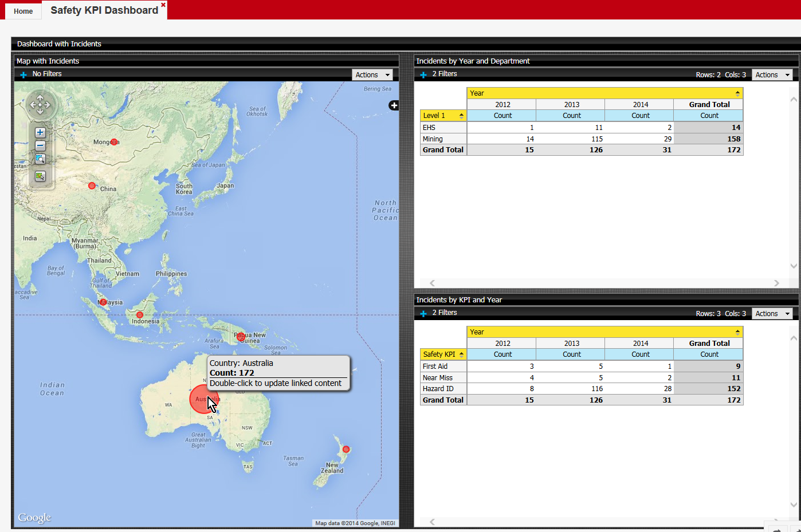Open the overview map tool below the zoom controls

point(40,176)
